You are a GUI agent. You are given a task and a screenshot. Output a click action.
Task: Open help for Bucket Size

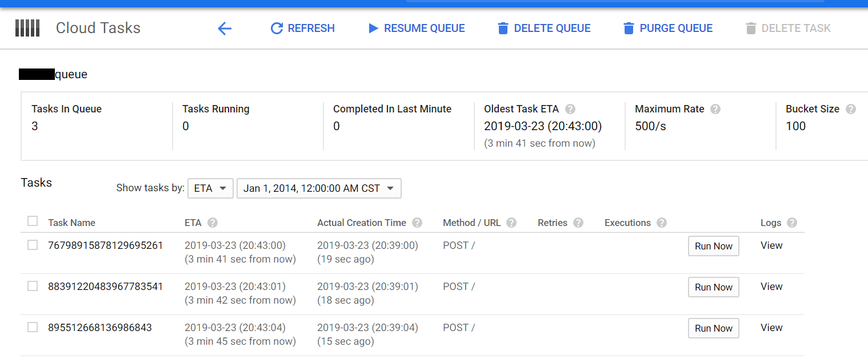pos(850,109)
